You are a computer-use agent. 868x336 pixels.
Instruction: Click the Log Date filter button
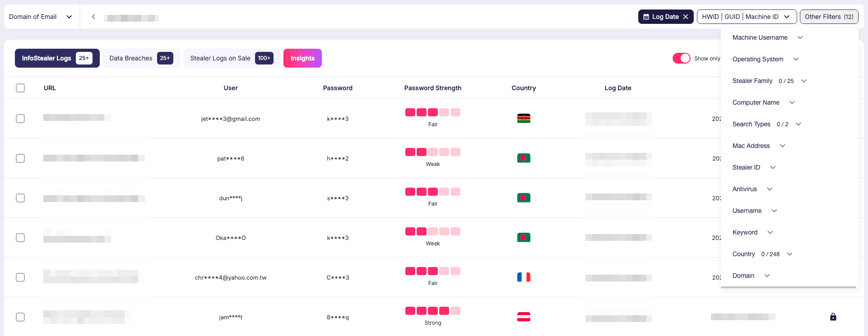point(665,17)
